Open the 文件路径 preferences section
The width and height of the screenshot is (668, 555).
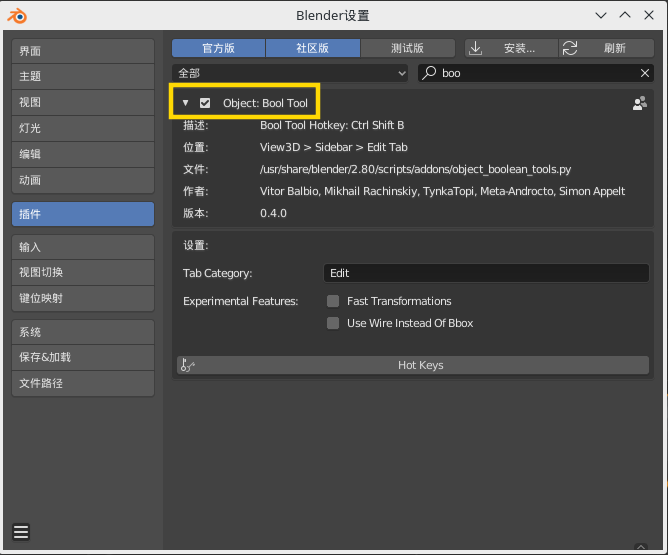point(83,383)
